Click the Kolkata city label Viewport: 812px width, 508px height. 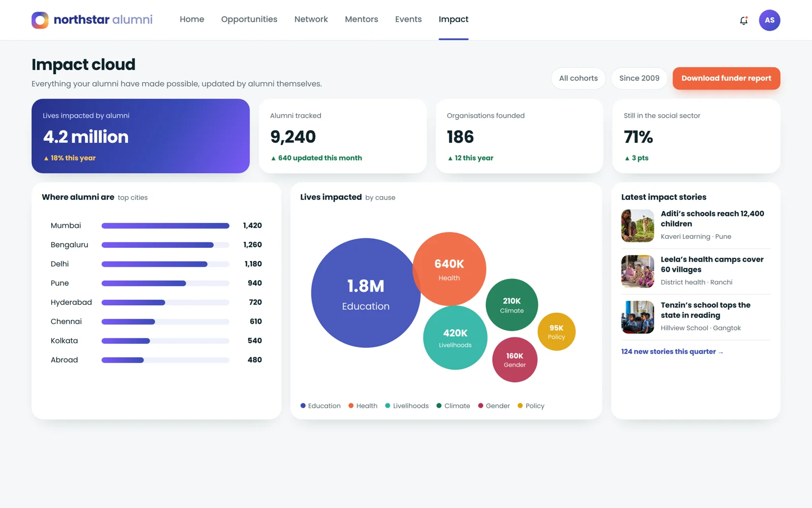pos(64,341)
